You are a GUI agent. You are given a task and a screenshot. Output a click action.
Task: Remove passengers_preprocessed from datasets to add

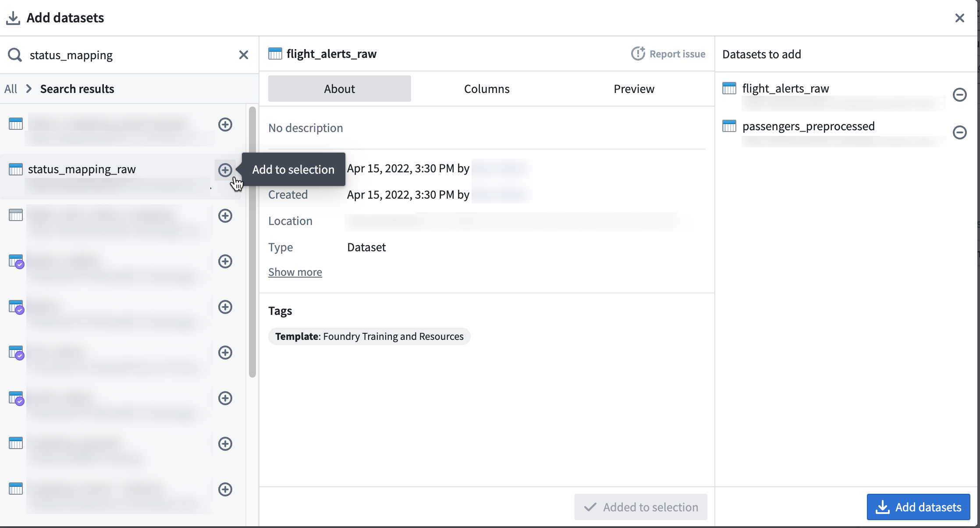click(x=959, y=132)
